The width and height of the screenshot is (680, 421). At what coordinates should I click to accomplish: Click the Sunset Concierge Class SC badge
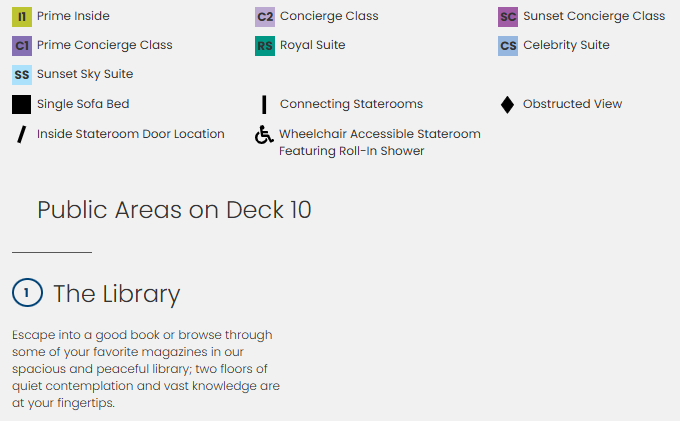pyautogui.click(x=508, y=16)
